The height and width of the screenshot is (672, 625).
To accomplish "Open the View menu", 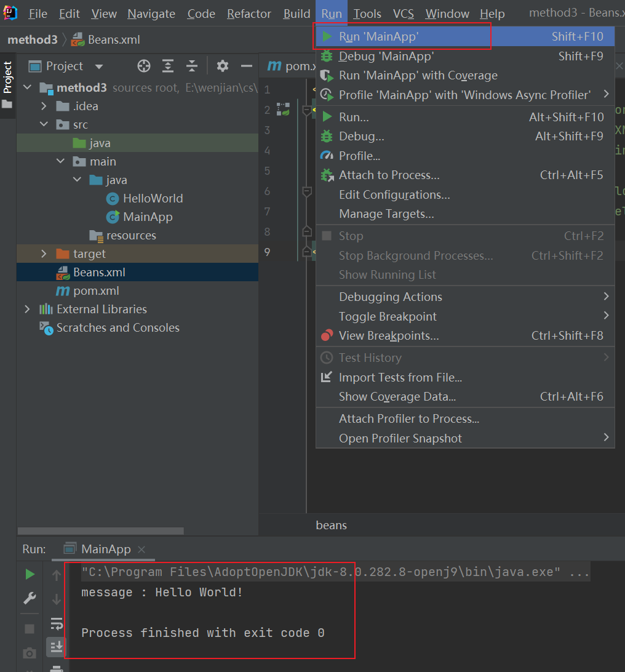I will tap(104, 14).
